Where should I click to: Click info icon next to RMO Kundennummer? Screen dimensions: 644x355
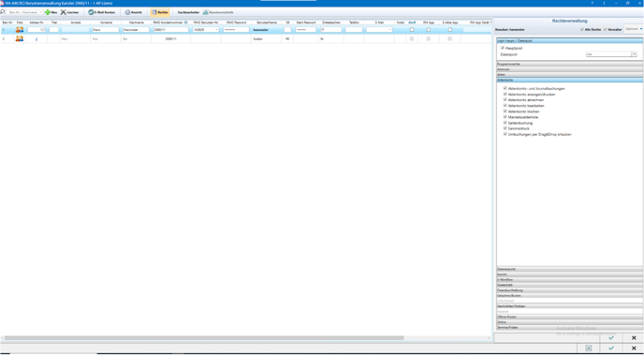pos(186,22)
